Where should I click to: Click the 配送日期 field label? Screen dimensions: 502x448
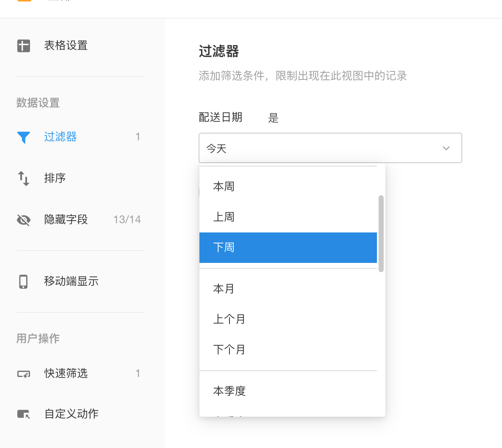click(x=221, y=117)
